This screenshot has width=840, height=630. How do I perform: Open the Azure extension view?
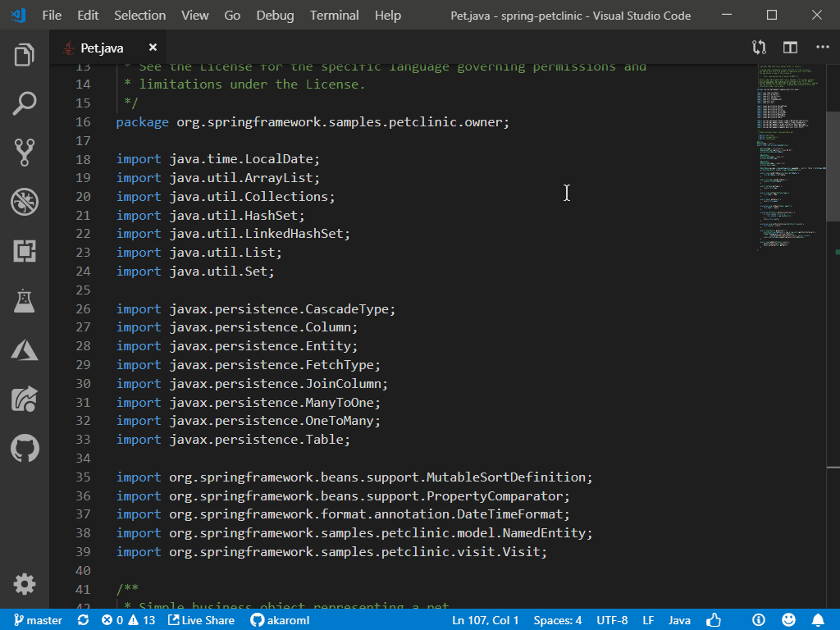point(25,350)
